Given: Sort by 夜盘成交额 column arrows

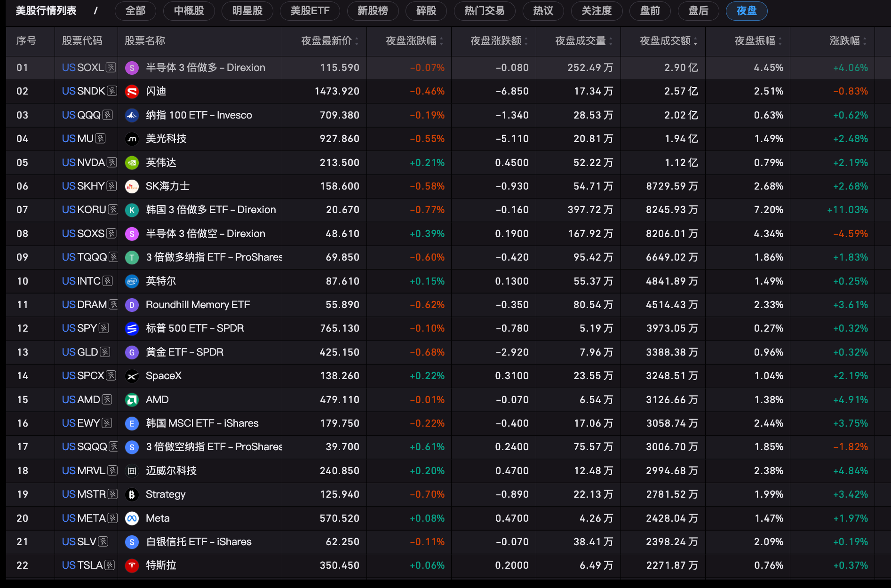Looking at the screenshot, I should coord(695,41).
